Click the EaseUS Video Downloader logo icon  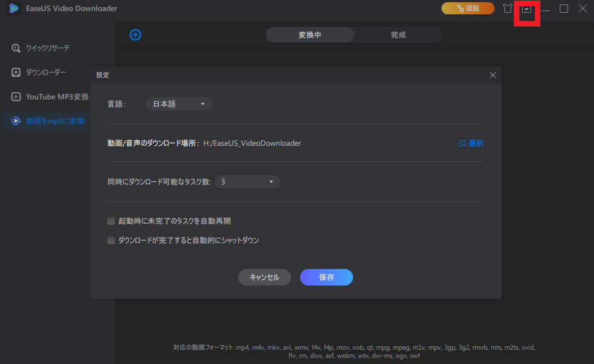(14, 8)
